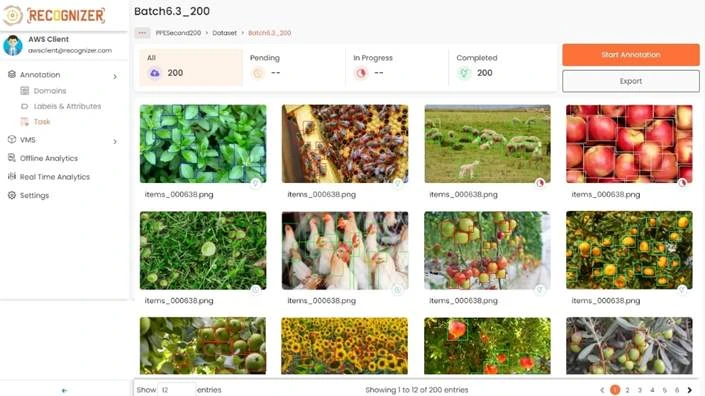Go to page 3 in pagination
This screenshot has height=396, width=705.
[640, 390]
